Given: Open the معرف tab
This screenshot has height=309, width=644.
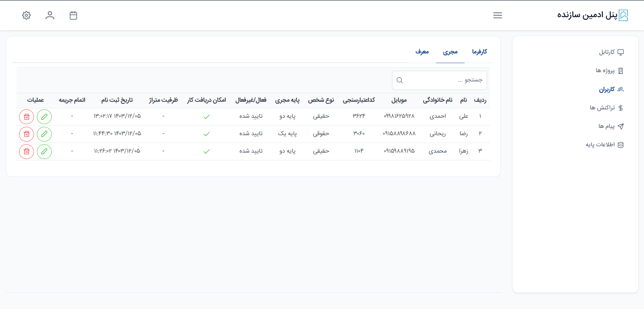Looking at the screenshot, I should [422, 52].
